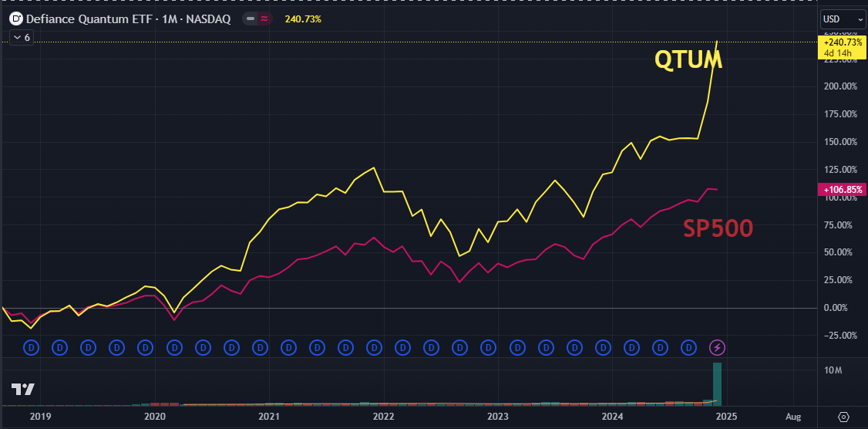The width and height of the screenshot is (868, 429).
Task: Toggle the pink approximately-equal icon in the legend
Action: [264, 19]
